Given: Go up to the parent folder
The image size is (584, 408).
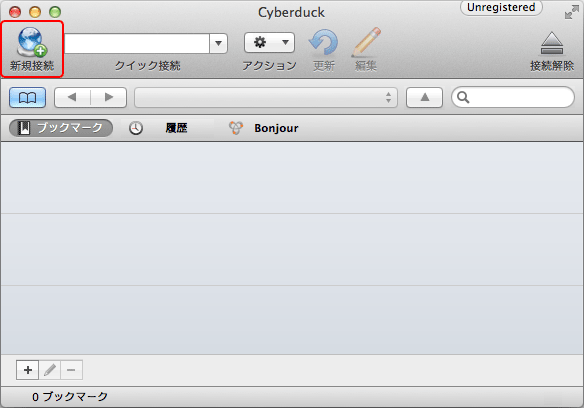Looking at the screenshot, I should tap(424, 98).
